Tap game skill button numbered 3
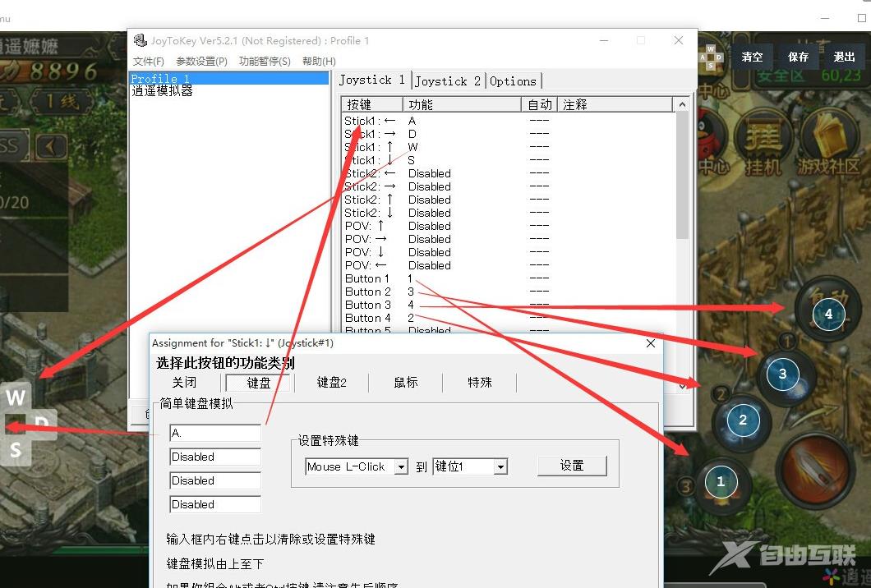 782,374
